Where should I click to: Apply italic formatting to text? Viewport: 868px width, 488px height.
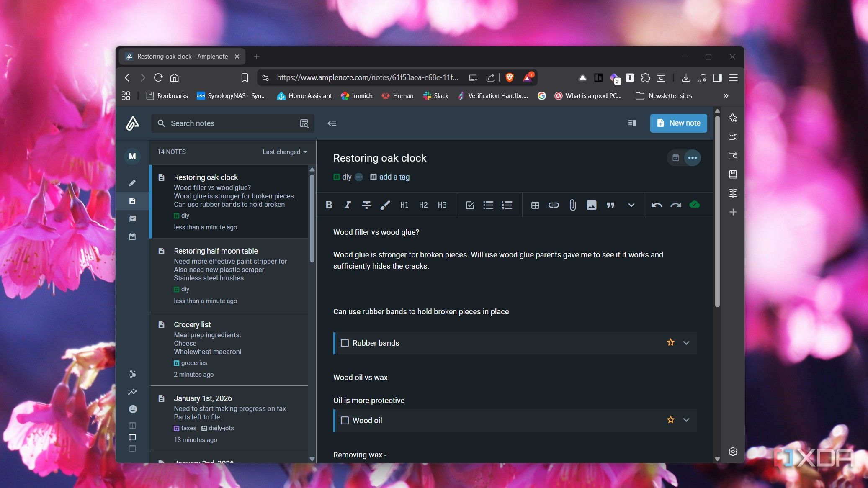point(348,205)
